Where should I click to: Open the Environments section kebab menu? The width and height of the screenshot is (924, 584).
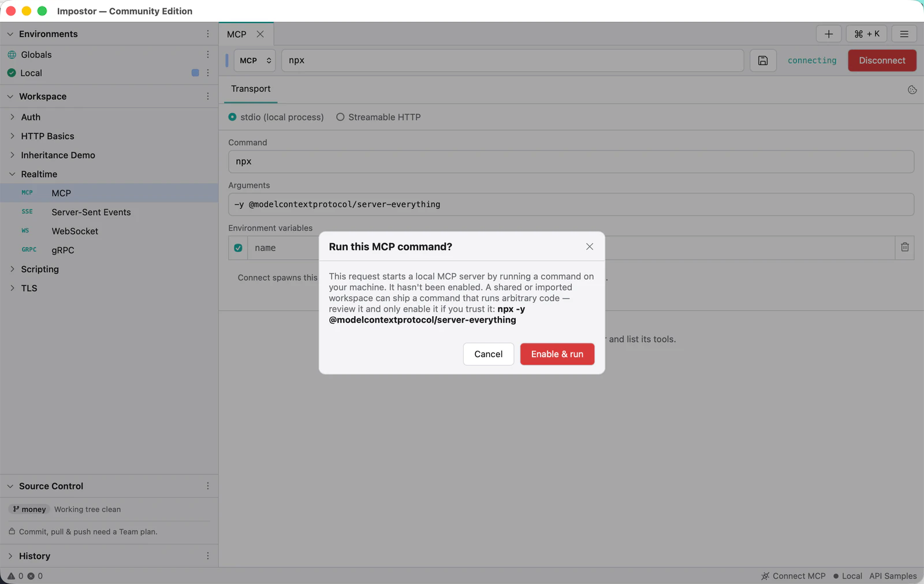(x=208, y=34)
